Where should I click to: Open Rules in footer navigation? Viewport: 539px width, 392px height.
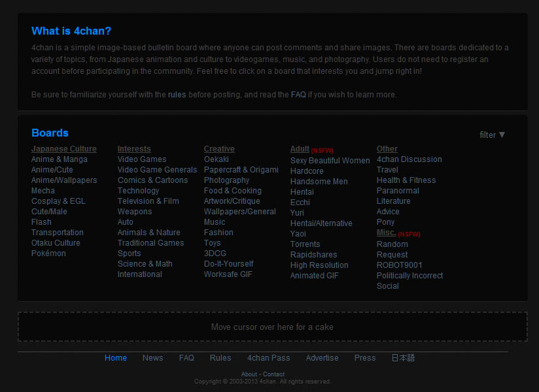tap(220, 357)
